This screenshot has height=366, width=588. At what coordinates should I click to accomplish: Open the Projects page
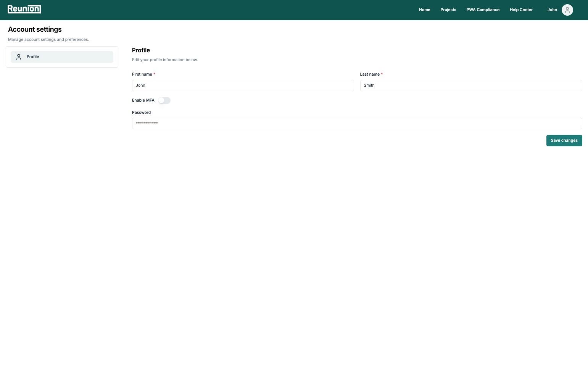(x=448, y=10)
